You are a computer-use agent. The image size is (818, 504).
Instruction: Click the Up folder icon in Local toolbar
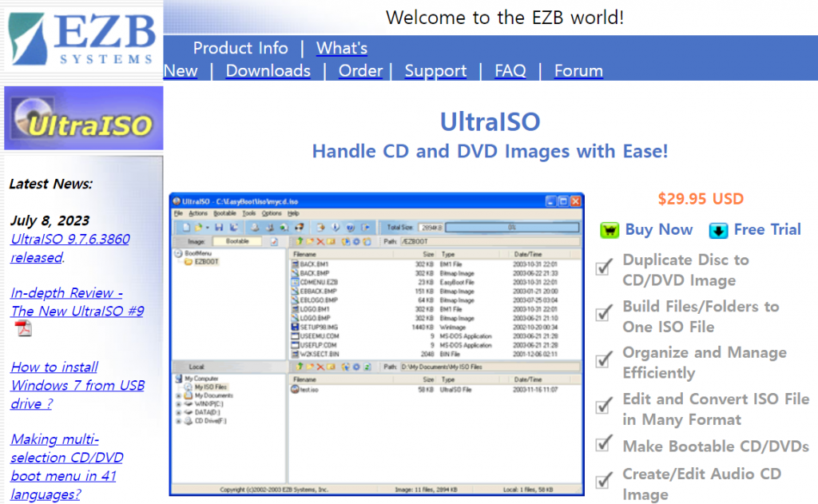click(x=299, y=367)
